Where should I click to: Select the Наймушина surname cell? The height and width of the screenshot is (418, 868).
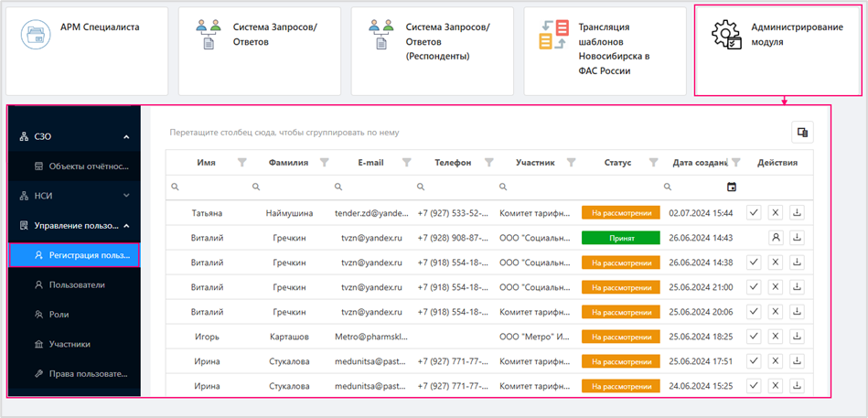point(289,212)
